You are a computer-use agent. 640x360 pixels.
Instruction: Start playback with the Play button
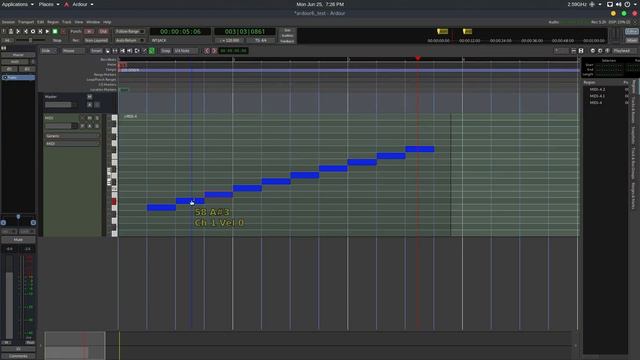[x=47, y=31]
